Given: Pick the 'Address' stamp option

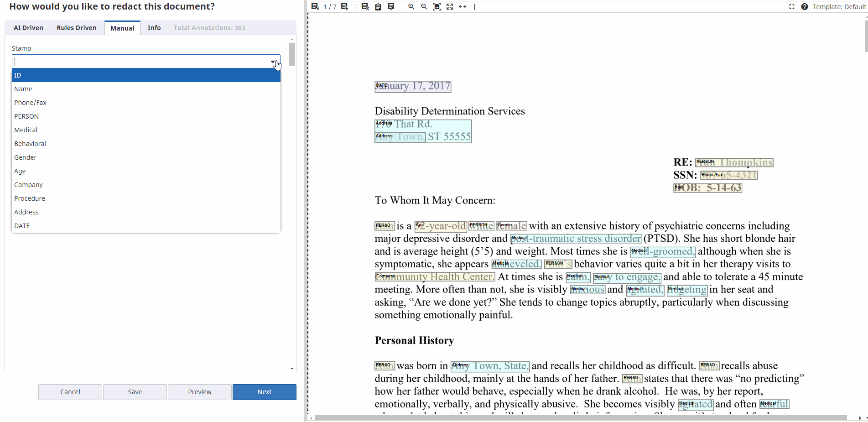Looking at the screenshot, I should coord(26,212).
